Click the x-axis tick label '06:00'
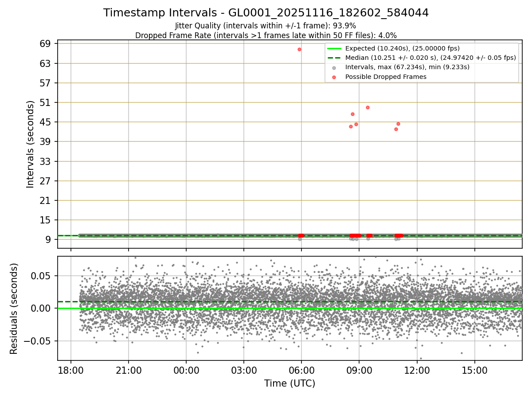 click(x=301, y=370)
